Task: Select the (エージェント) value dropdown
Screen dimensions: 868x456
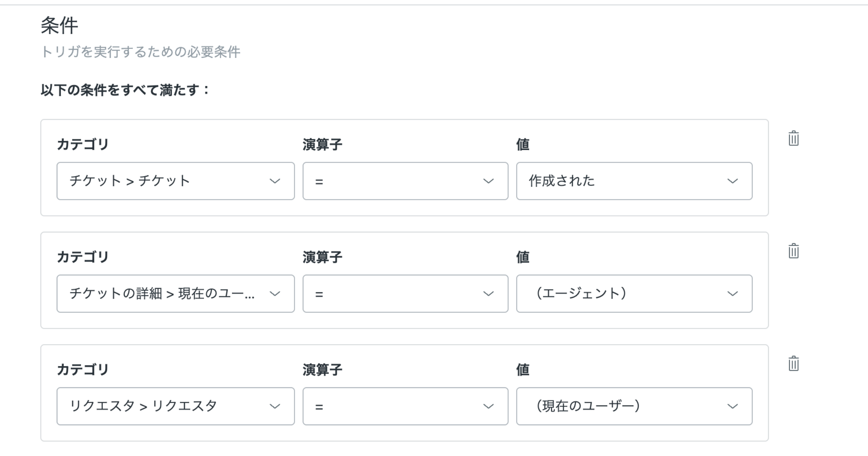Action: pyautogui.click(x=634, y=294)
